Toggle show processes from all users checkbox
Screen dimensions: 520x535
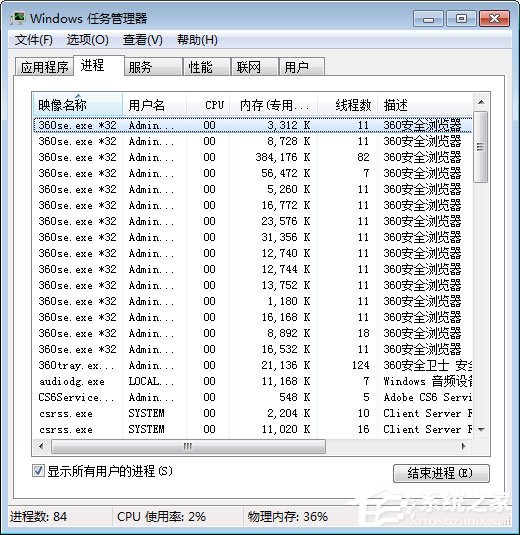point(38,471)
